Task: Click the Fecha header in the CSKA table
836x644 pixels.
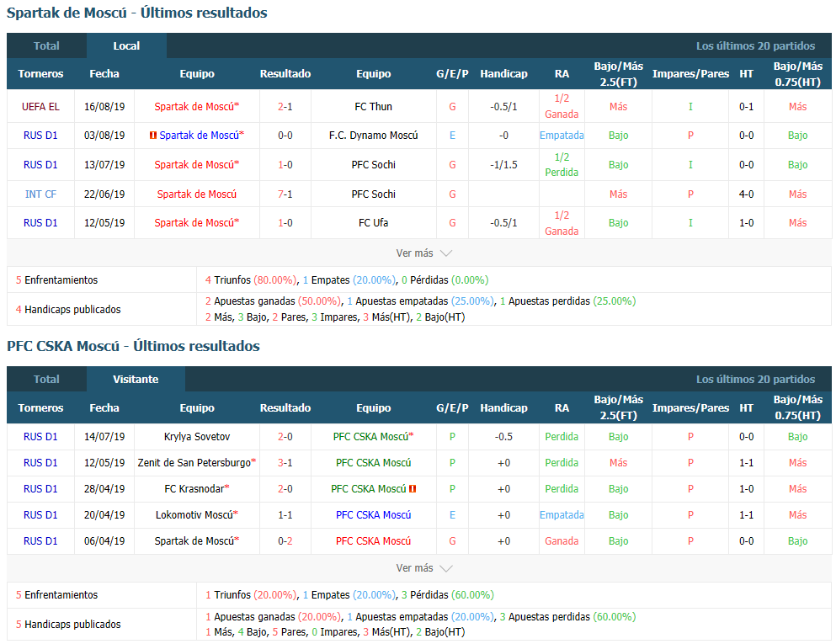Action: pos(104,407)
